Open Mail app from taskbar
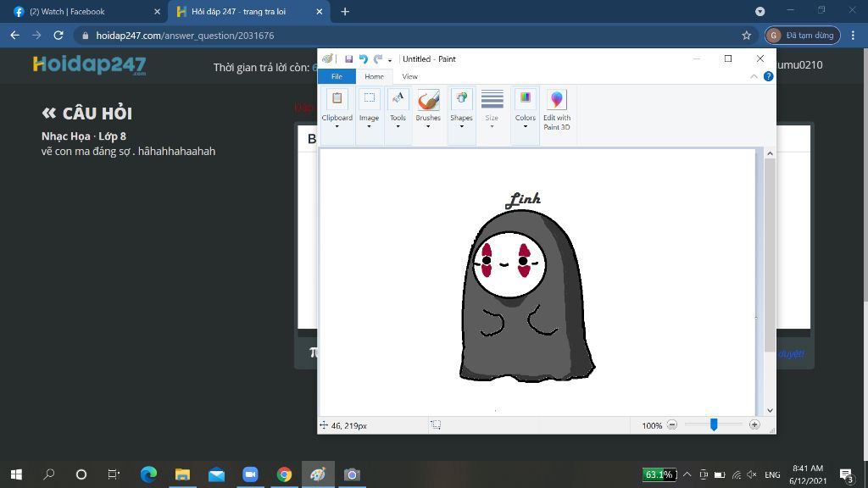Viewport: 868px width, 488px height. [x=216, y=474]
